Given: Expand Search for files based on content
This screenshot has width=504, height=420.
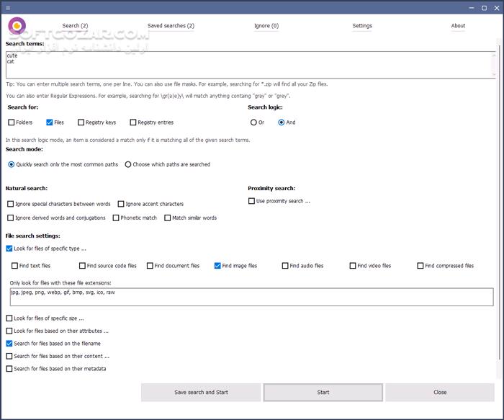Looking at the screenshot, I should [x=9, y=356].
